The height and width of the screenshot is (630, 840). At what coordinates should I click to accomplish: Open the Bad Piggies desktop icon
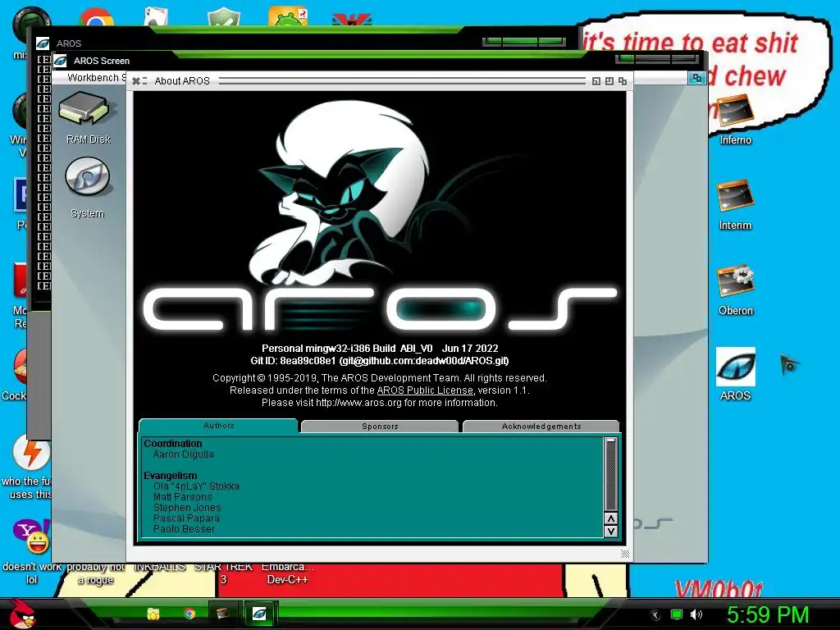click(x=288, y=16)
